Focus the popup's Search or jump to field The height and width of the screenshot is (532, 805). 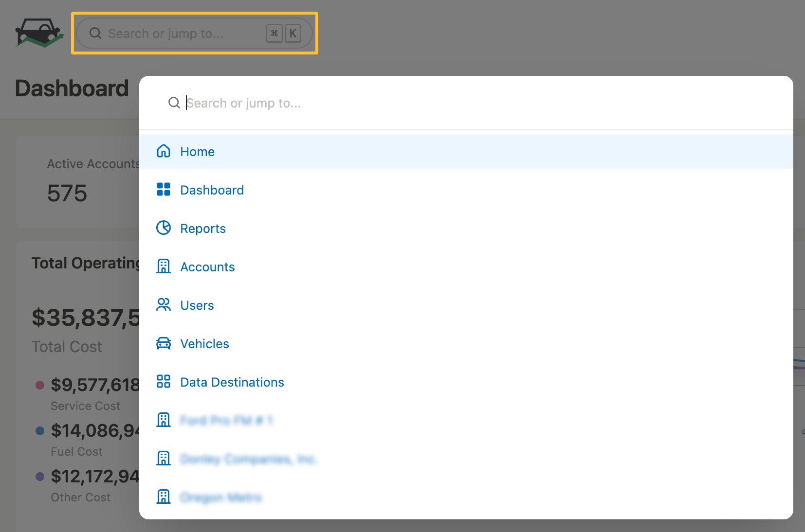tap(438, 103)
